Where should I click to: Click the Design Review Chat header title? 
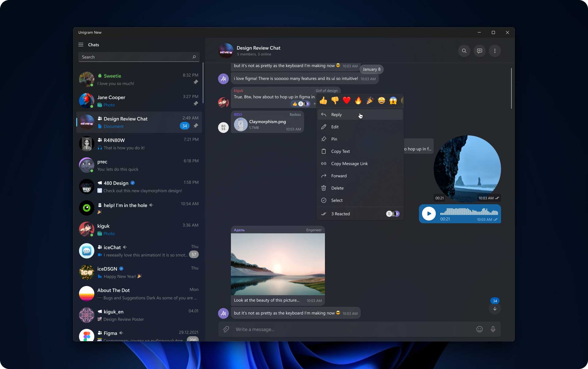[x=258, y=48]
